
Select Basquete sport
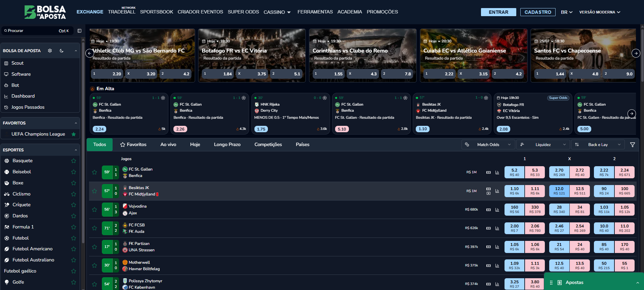point(23,161)
